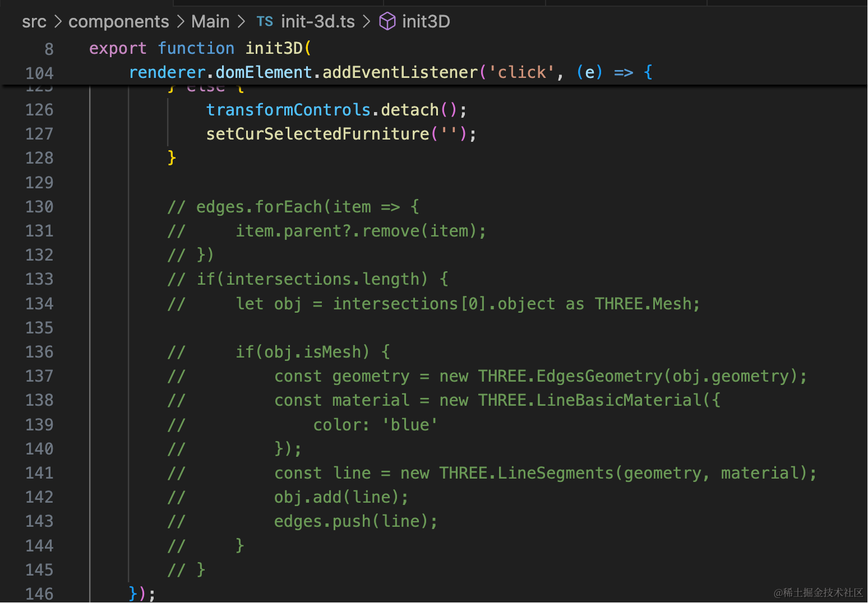
Task: Jump to sticky line 'export function init3D('
Action: pos(201,48)
